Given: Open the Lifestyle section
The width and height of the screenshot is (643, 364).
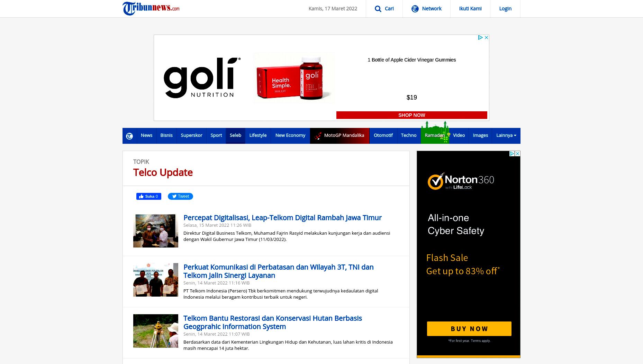Looking at the screenshot, I should click(258, 136).
